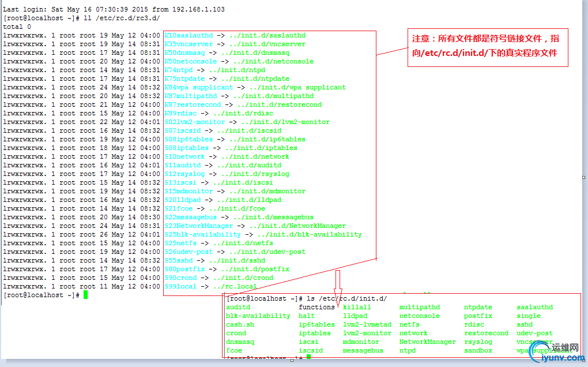This screenshot has height=367, width=588.
Task: Click 'fcoe' in the ls init.d output
Action: [234, 350]
